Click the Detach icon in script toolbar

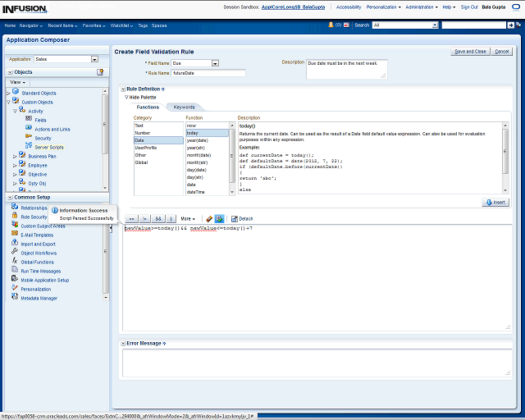244,219
